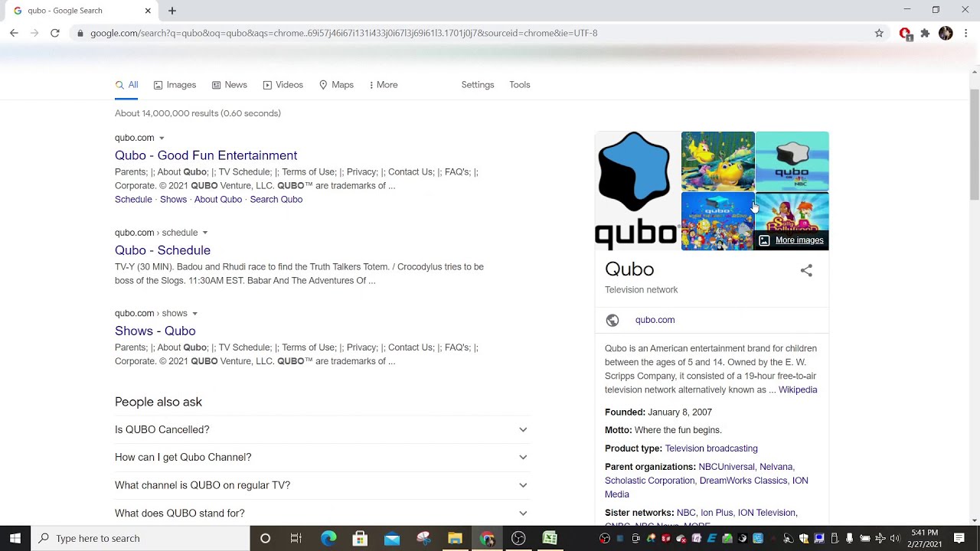Viewport: 980px width, 551px height.
Task: Click the yellow fish cartoon thumbnail
Action: click(717, 161)
